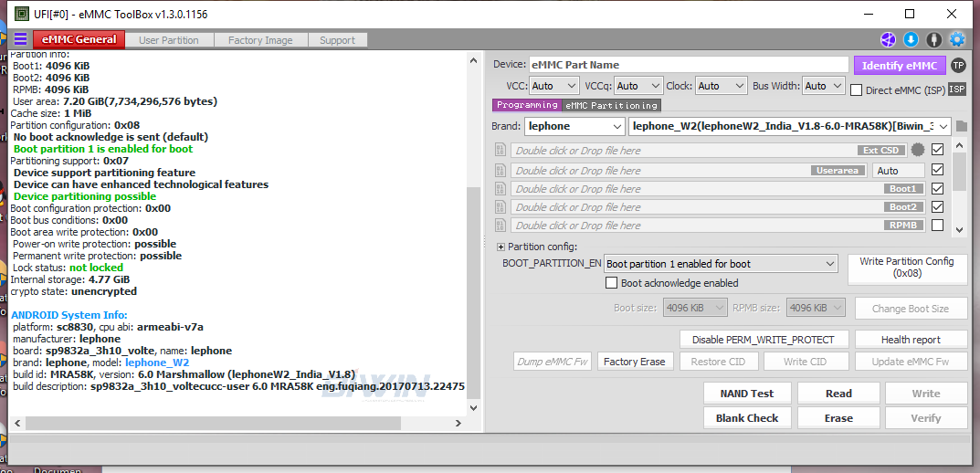Open settings via the blue gear icon
Viewport: 980px width, 473px height.
pos(957,40)
